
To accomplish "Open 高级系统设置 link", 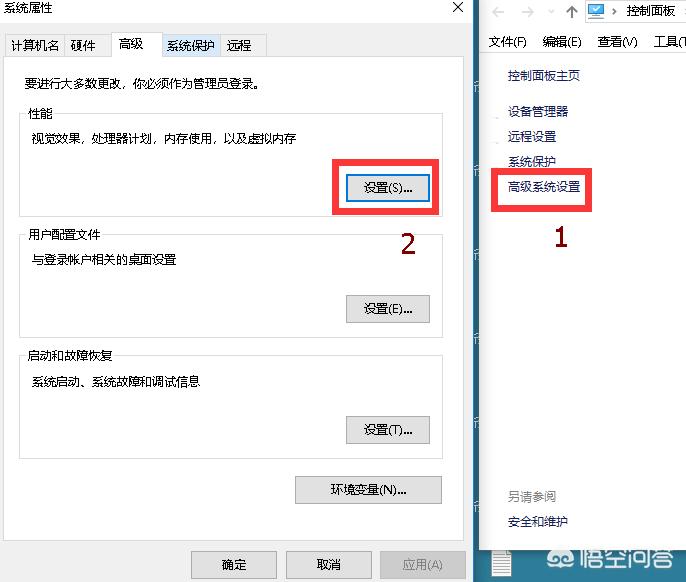I will 544,187.
